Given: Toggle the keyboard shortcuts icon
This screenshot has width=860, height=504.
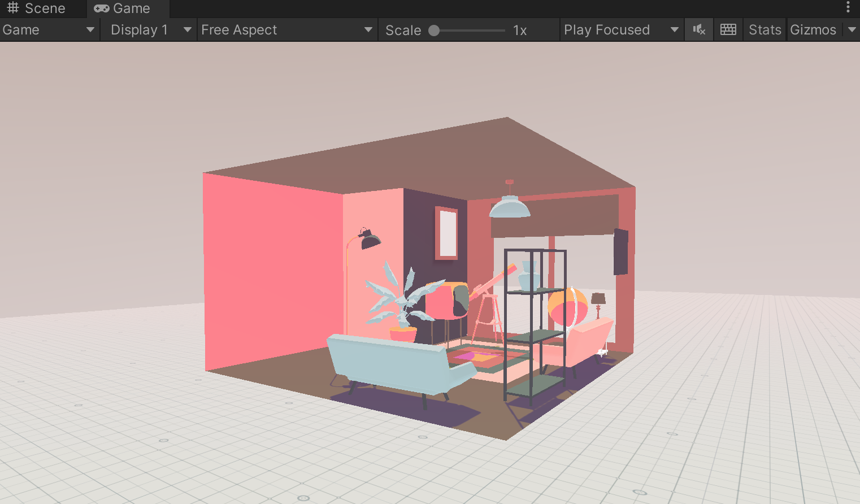Looking at the screenshot, I should [728, 30].
